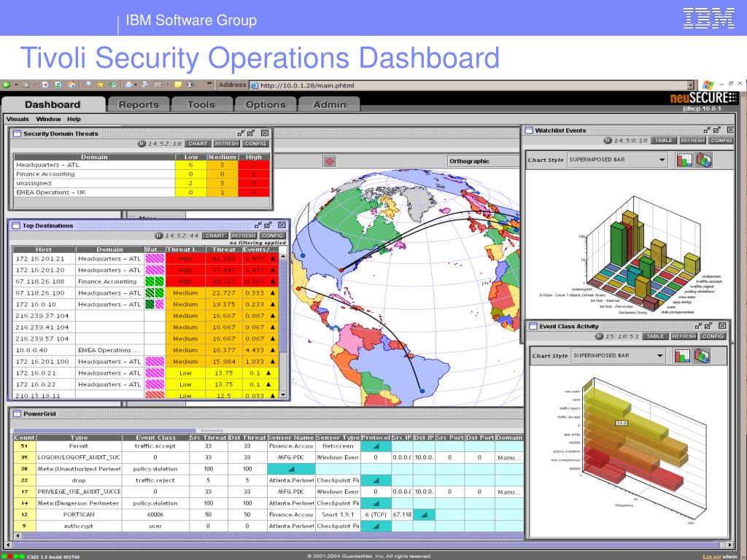The height and width of the screenshot is (560, 747).
Task: Switch to the Reports tab
Action: coord(139,104)
